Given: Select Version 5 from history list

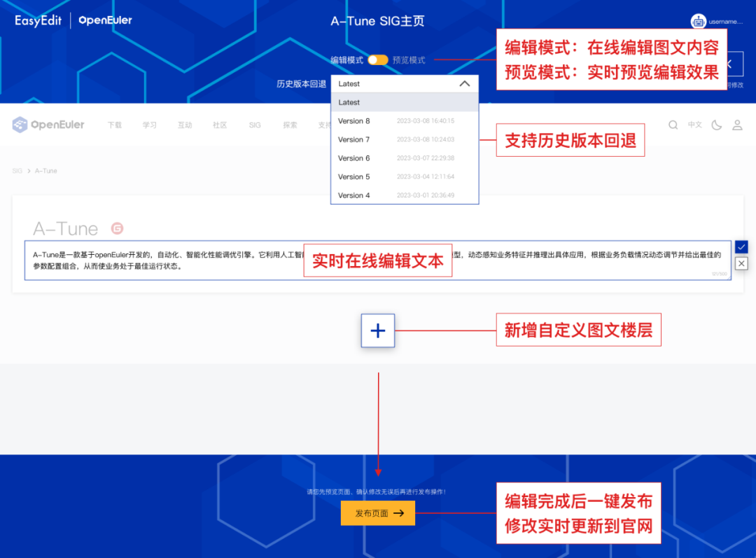Looking at the screenshot, I should click(405, 176).
